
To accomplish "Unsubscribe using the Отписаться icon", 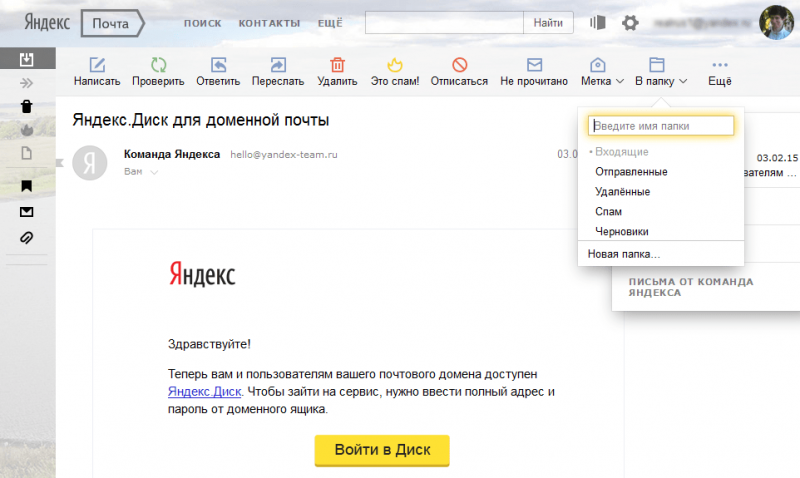I will pos(460,65).
